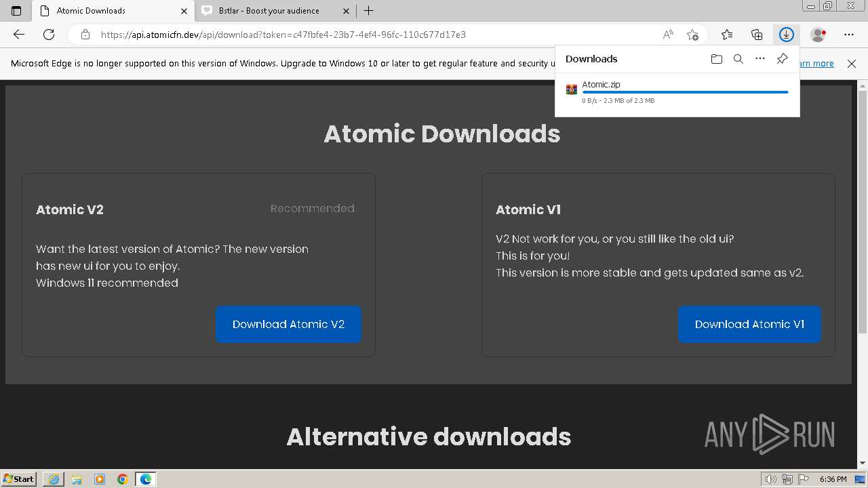This screenshot has width=868, height=488.
Task: Pin the Downloads panel
Action: click(782, 59)
